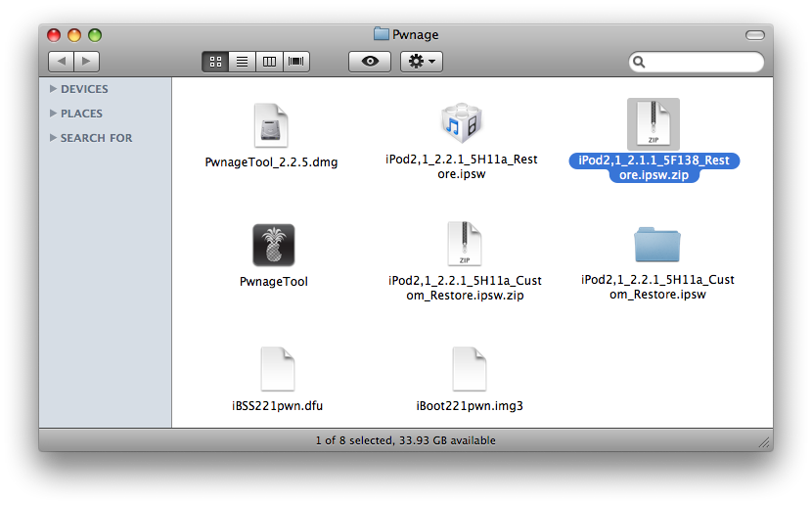This screenshot has width=812, height=505.
Task: Switch to Cover Flow view
Action: point(295,62)
